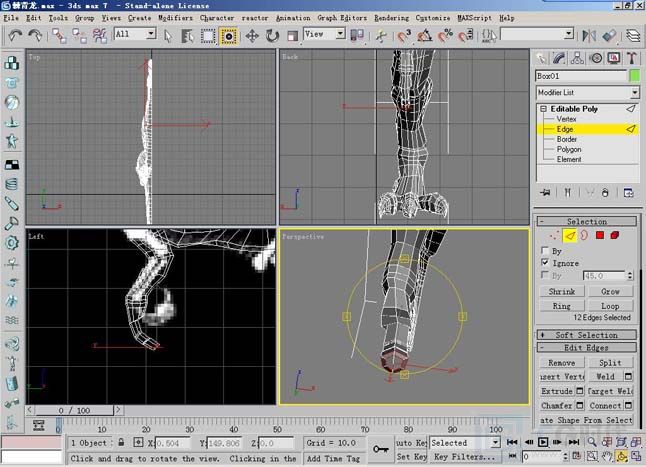Select the Select and Scale tool
The height and width of the screenshot is (467, 646).
click(293, 36)
